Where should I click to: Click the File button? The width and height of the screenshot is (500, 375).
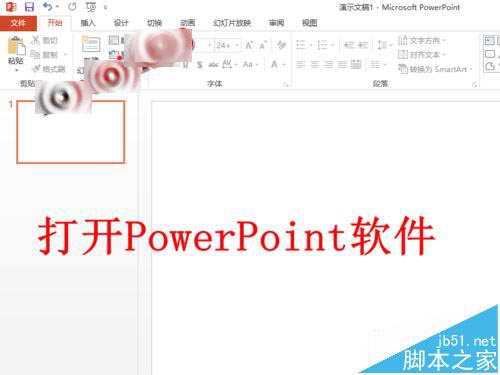(18, 23)
